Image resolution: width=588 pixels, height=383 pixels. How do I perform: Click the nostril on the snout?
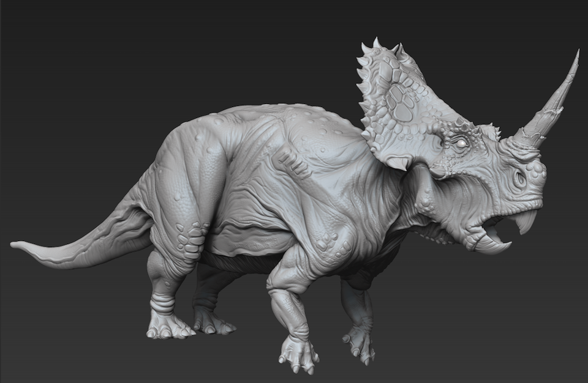coord(520,179)
